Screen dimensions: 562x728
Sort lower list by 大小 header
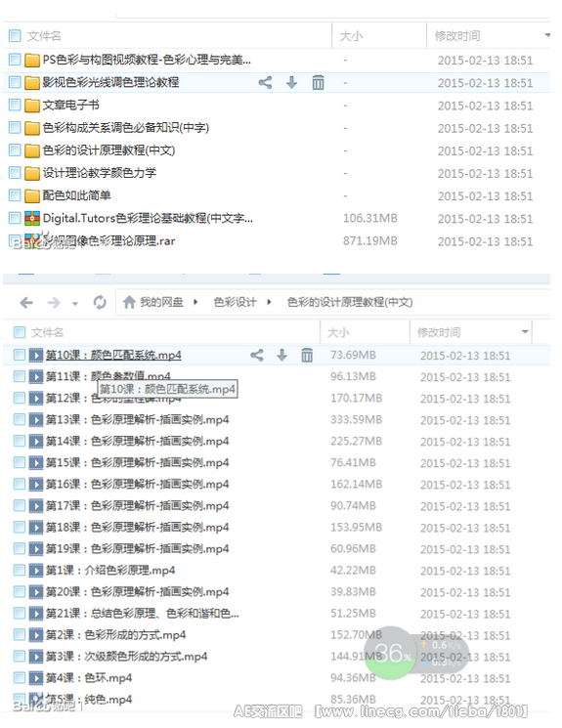tap(338, 332)
